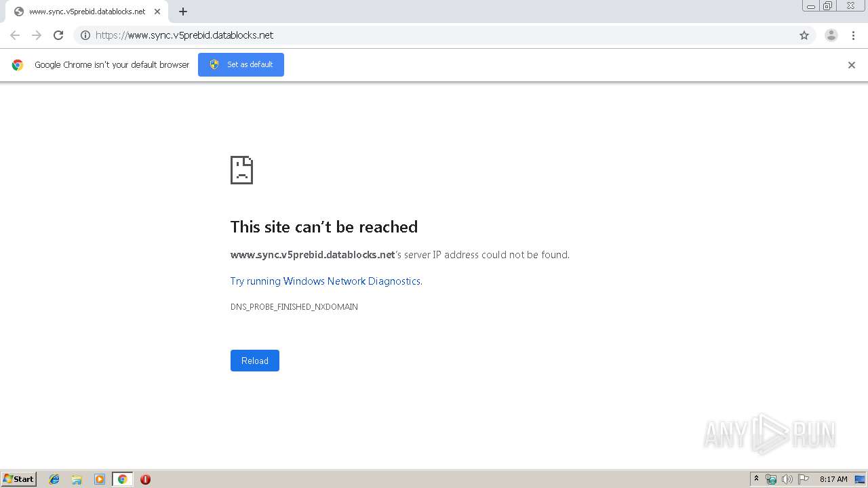Open Windows Media Player taskbar icon
The image size is (868, 488).
(100, 479)
